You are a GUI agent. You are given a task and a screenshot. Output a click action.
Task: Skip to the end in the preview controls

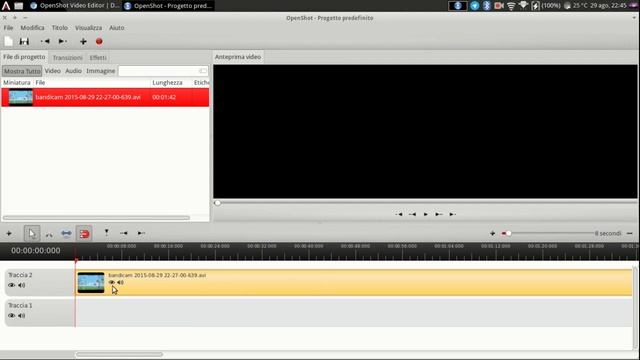point(452,214)
